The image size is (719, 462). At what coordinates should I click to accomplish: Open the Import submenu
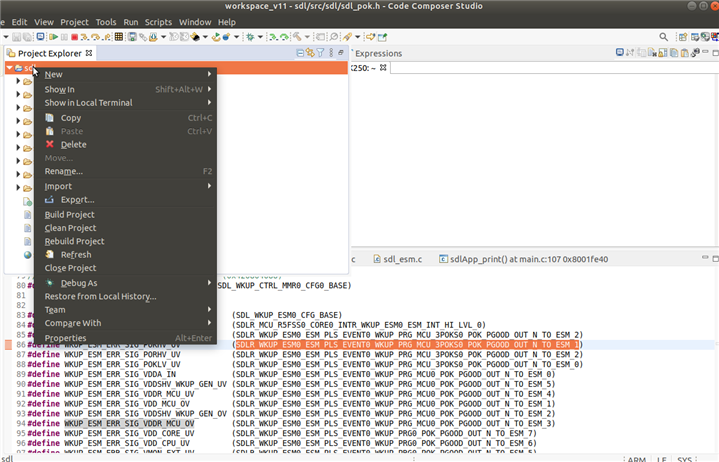(125, 186)
